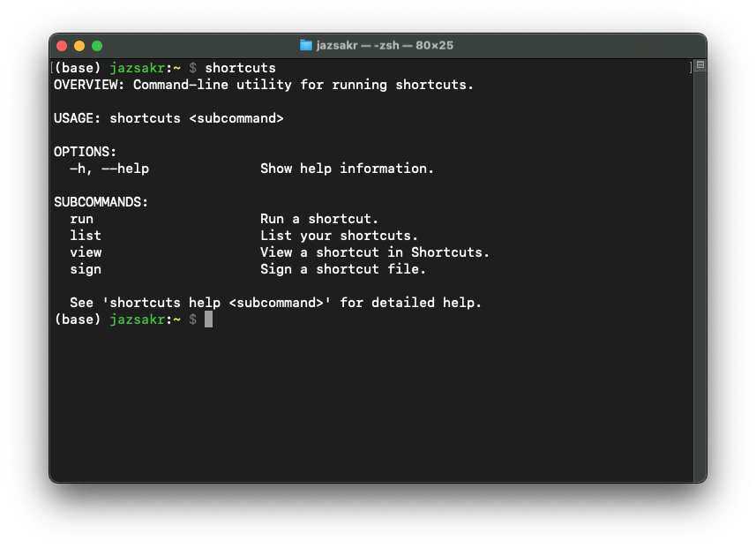Click the 'sign' subcommand entry
The height and width of the screenshot is (548, 756).
tap(86, 269)
